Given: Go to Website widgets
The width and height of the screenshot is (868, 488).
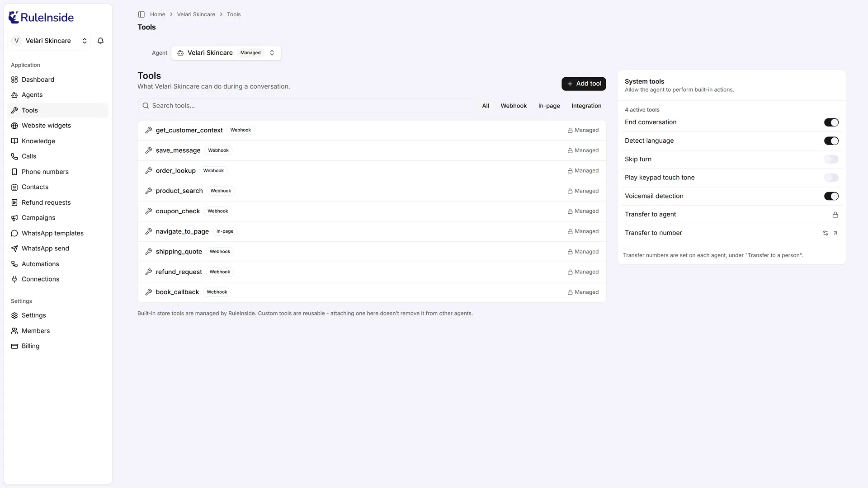Looking at the screenshot, I should coord(58,126).
